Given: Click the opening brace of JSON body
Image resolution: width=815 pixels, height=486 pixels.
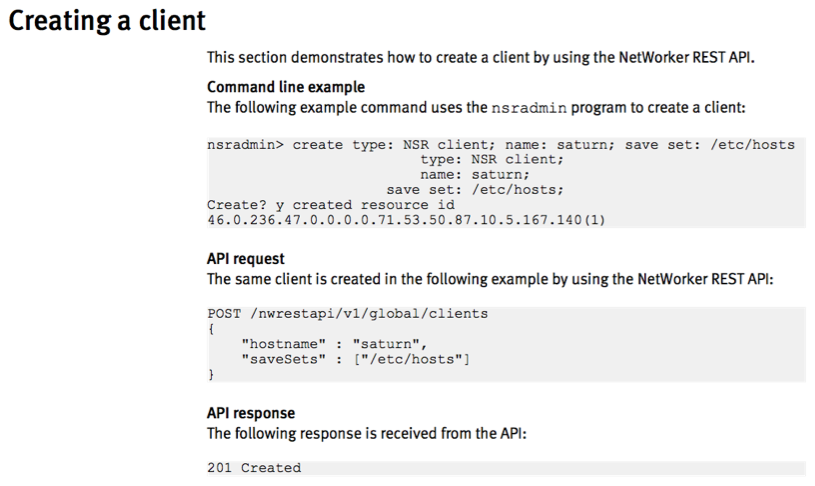Looking at the screenshot, I should pyautogui.click(x=211, y=329).
